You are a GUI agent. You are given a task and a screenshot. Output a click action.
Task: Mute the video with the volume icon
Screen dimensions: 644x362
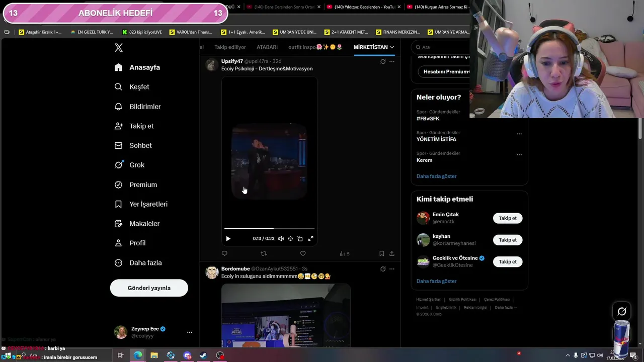tap(281, 239)
